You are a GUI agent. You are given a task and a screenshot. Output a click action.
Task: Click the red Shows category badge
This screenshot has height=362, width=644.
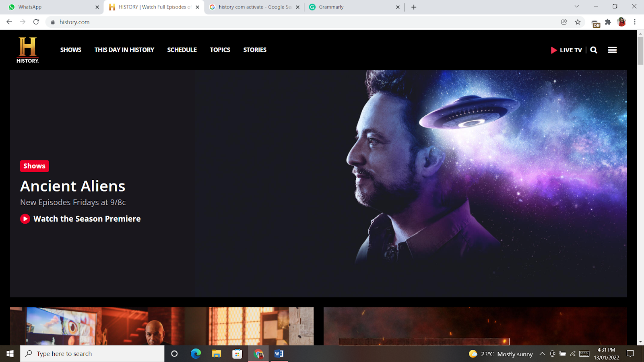[x=35, y=166]
